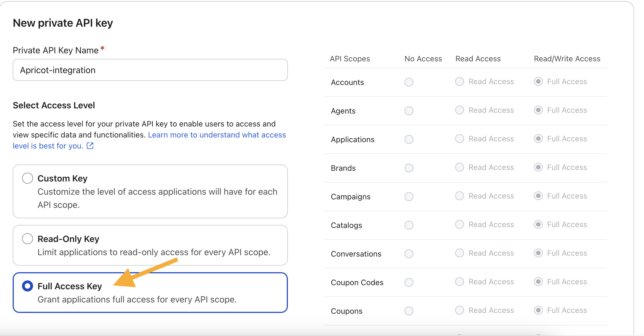Select the Full Access Key option

click(28, 286)
